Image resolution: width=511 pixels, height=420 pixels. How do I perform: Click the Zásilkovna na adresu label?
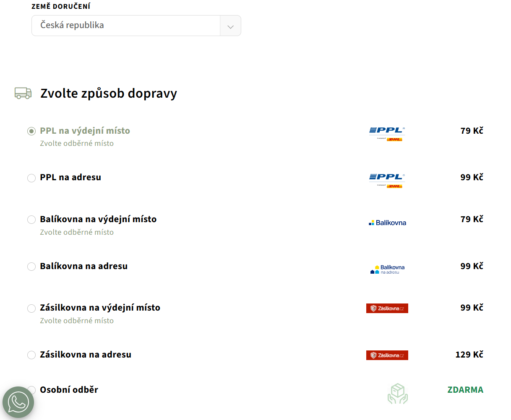coord(86,355)
